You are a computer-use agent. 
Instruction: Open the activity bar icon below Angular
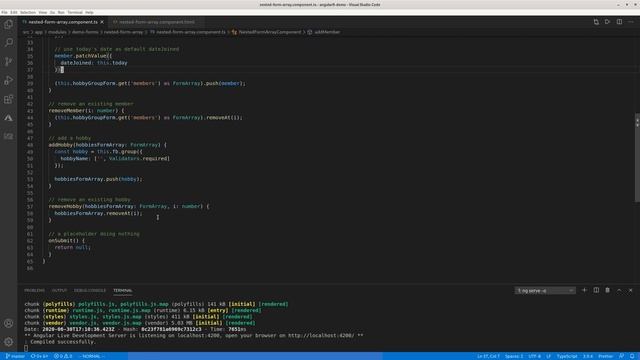(9, 136)
